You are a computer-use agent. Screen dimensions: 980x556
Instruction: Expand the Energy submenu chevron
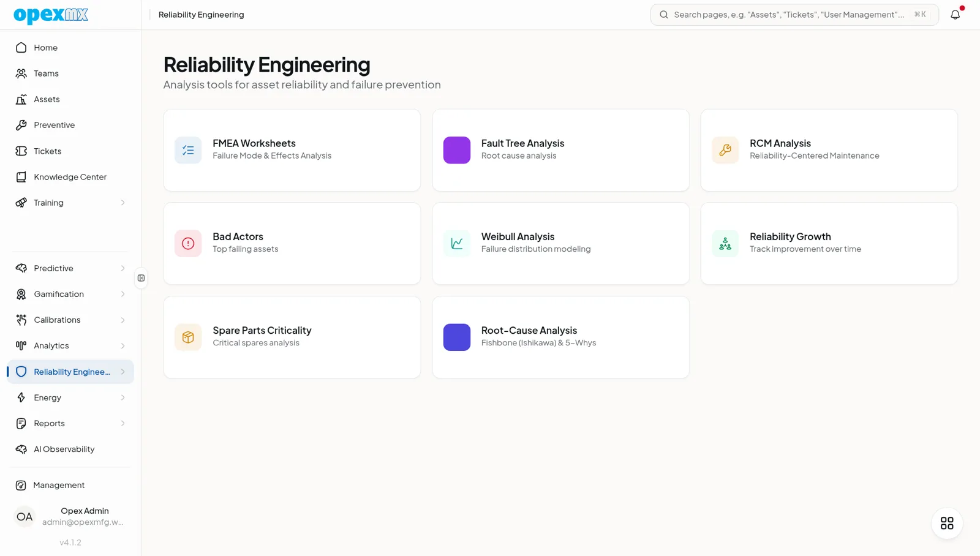(123, 397)
